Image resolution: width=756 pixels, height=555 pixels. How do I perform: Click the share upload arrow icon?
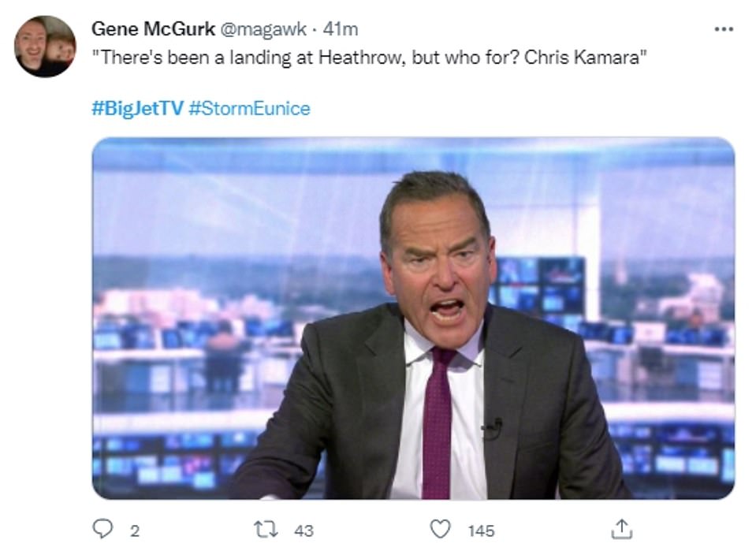(x=622, y=530)
